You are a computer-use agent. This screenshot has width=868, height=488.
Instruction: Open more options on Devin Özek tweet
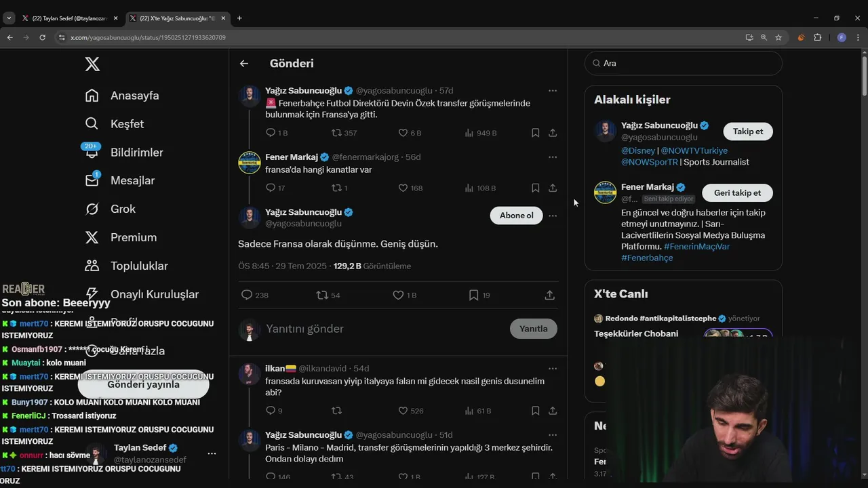(553, 90)
